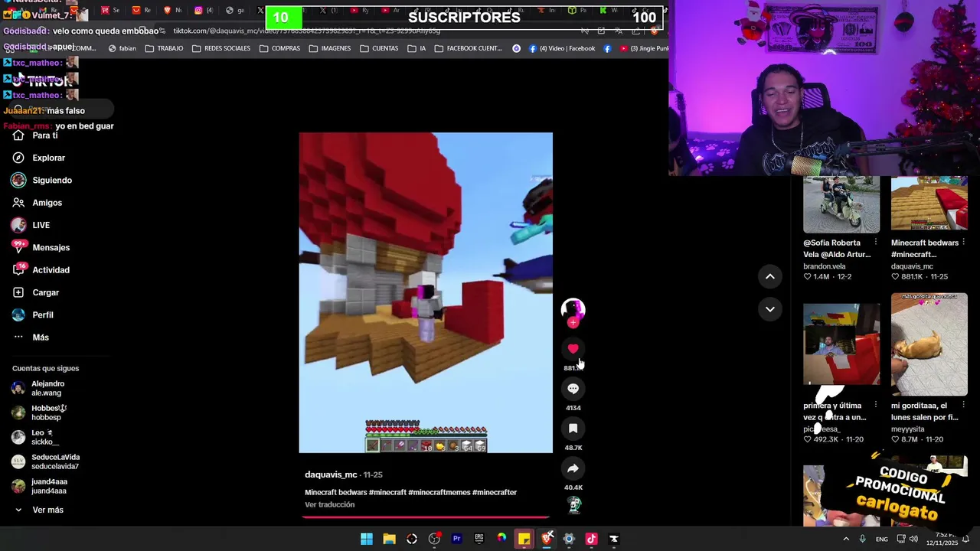Open options for Sofia Roberta video card
The height and width of the screenshot is (551, 980).
click(875, 243)
